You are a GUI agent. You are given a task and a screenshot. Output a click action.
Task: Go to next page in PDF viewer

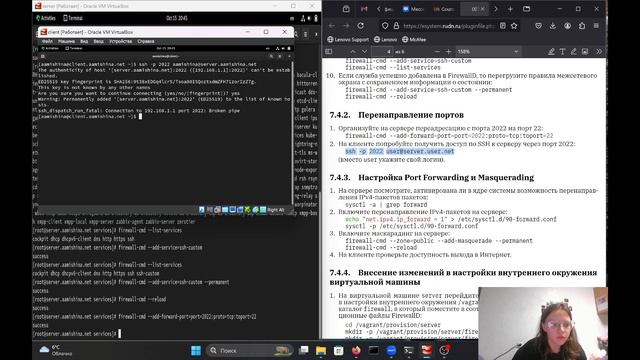[x=364, y=51]
